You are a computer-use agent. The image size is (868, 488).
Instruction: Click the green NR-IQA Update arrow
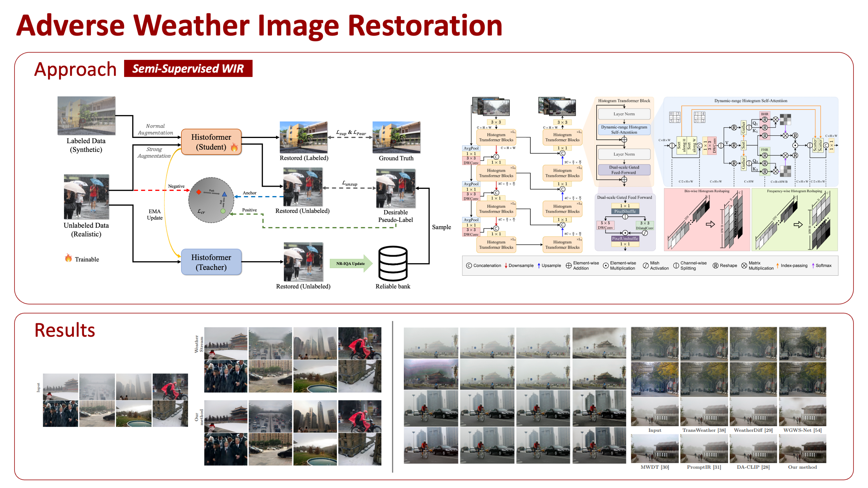coord(351,263)
